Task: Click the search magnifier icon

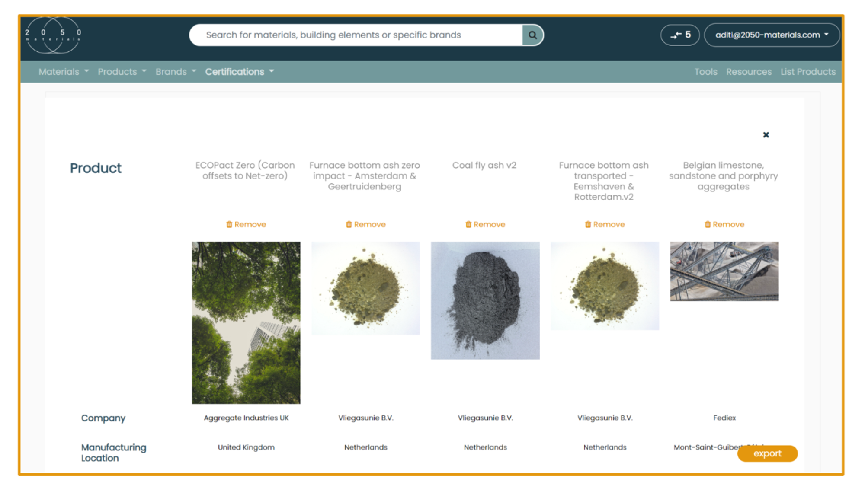Action: click(532, 35)
